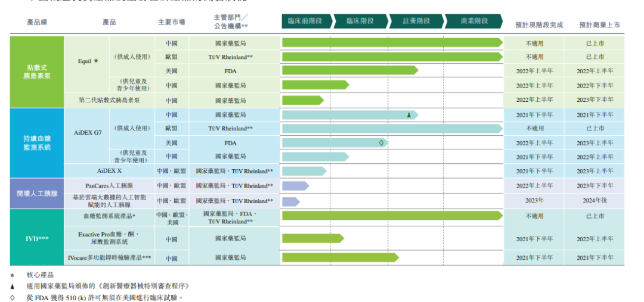Select the 註冊階段 stage header
Viewport: 644px width, 302px height.
point(416,21)
